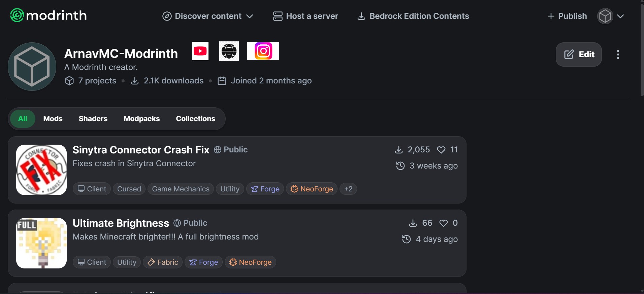Screen dimensions: 644x294
Task: Click the '7 projects' stat text
Action: click(x=97, y=81)
